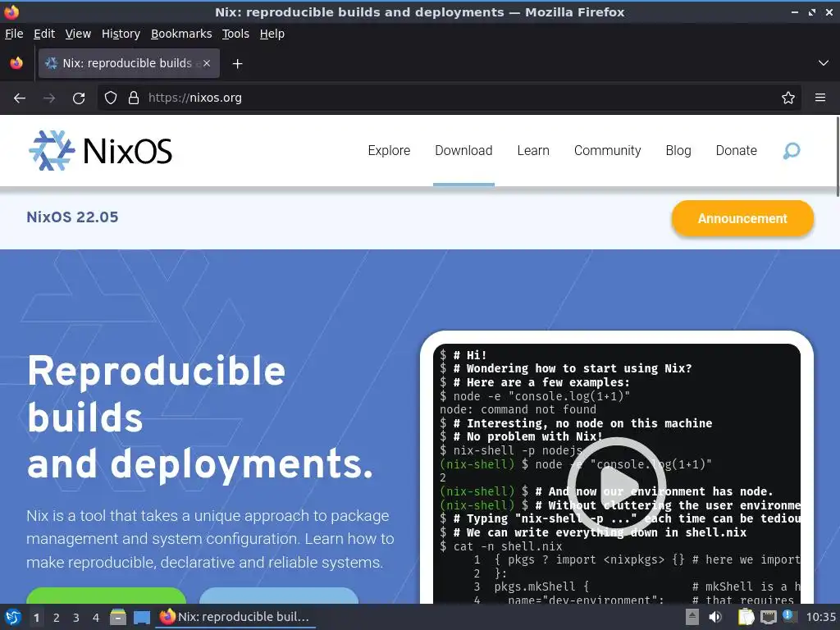Open the Help menu
Screen dimensions: 840x630
[272, 34]
